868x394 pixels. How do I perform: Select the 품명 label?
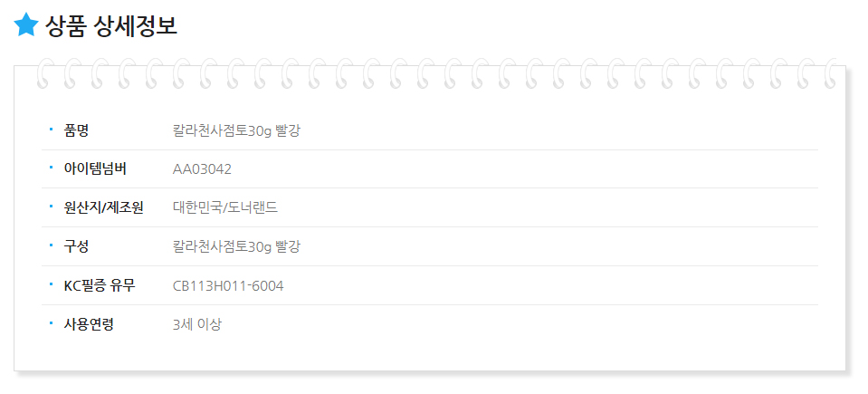[76, 130]
